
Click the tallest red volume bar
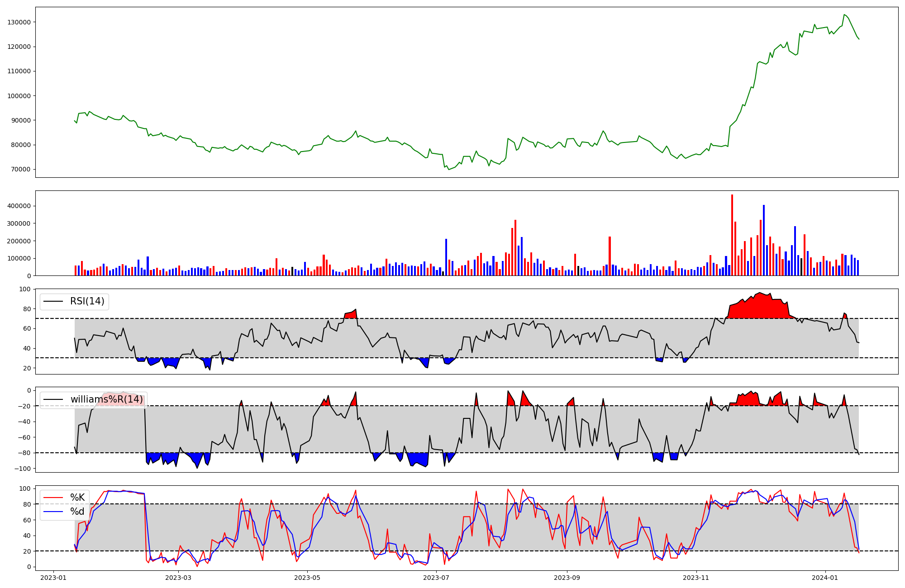[x=732, y=235]
